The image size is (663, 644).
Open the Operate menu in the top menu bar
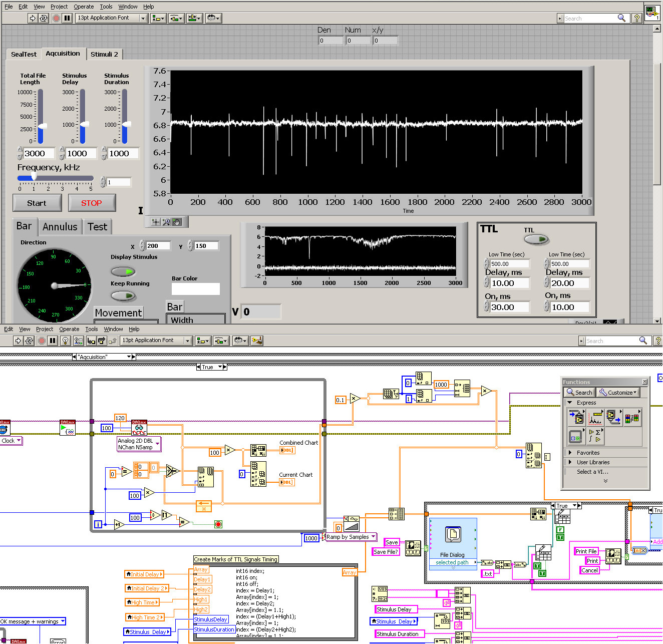point(84,7)
